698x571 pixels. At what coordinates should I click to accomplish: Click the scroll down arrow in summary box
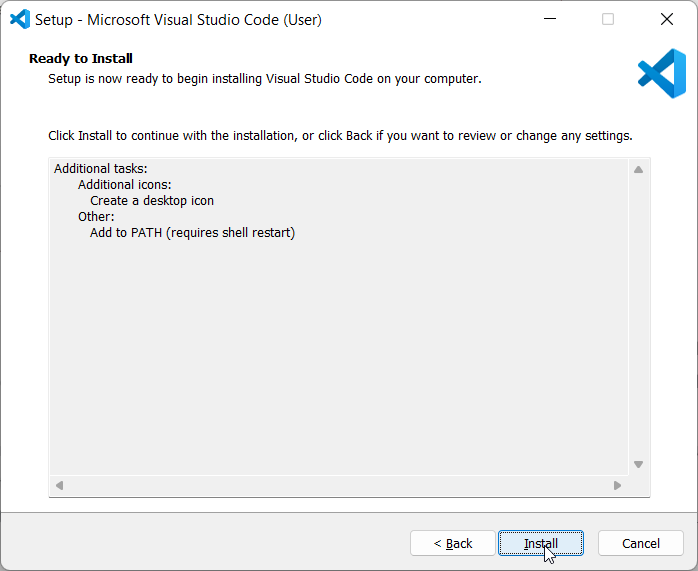(638, 465)
